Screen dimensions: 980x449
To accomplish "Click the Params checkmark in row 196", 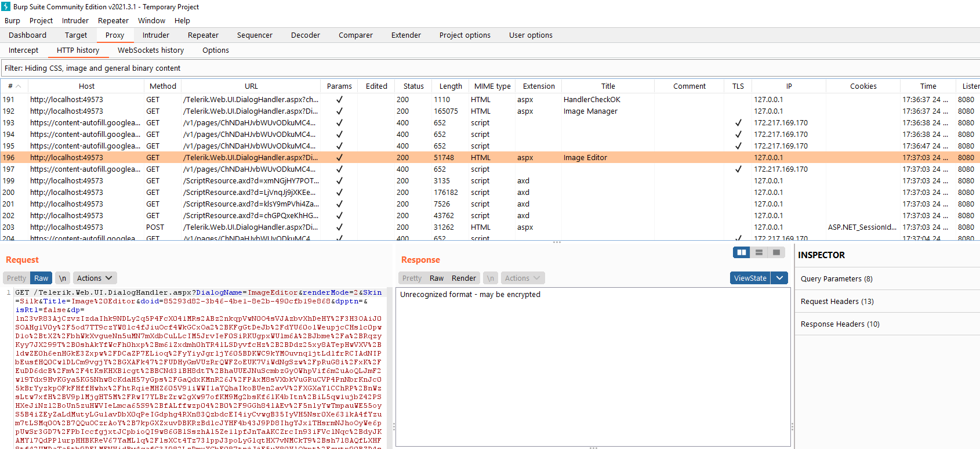I will [x=339, y=158].
